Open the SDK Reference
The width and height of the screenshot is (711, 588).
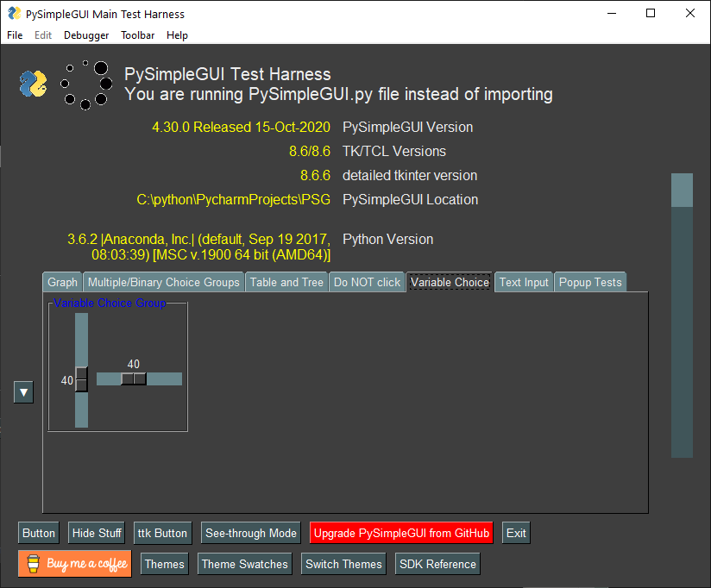[x=437, y=564]
